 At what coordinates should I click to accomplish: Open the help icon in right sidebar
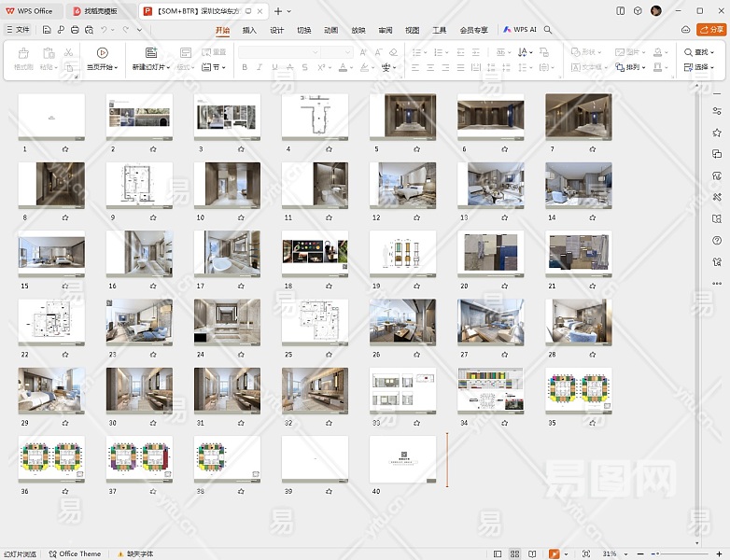coord(717,240)
